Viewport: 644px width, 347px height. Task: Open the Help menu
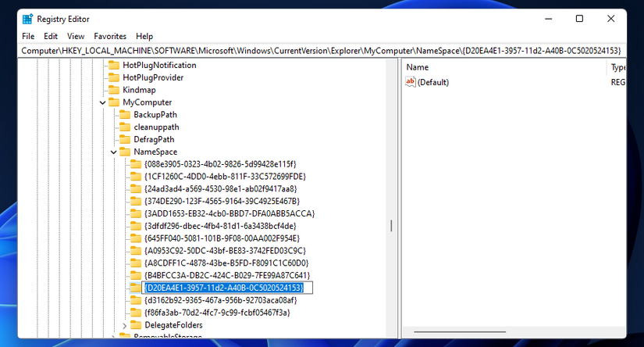[144, 36]
